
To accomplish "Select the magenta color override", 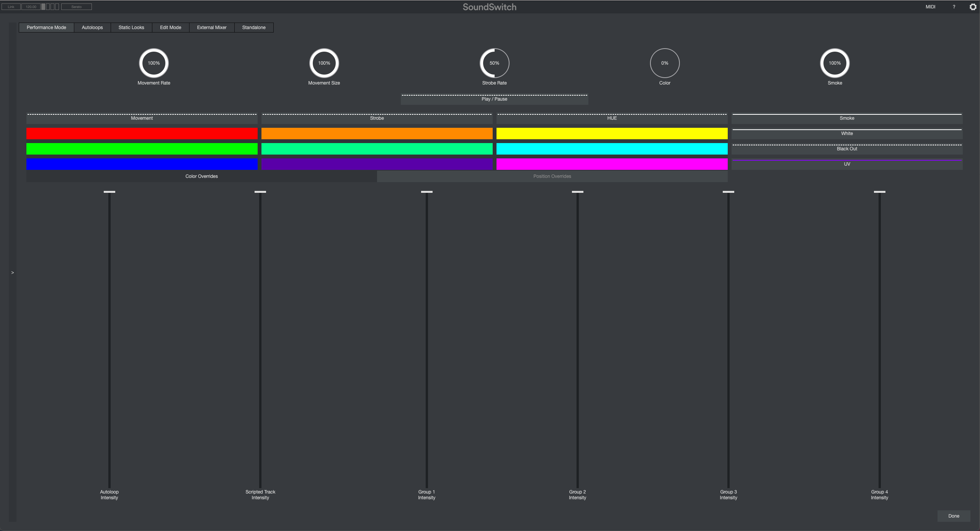I will [x=612, y=164].
